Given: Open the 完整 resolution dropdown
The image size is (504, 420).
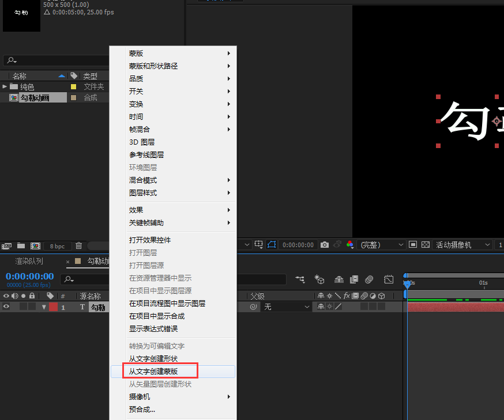Looking at the screenshot, I should click(381, 245).
